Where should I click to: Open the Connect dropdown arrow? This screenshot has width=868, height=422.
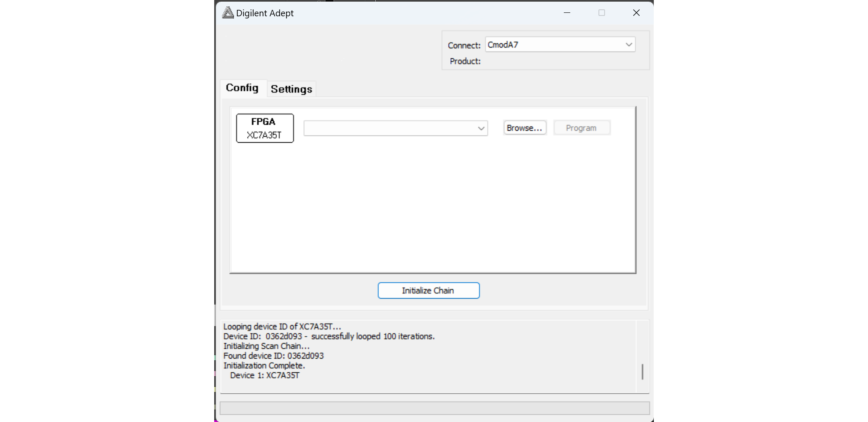pyautogui.click(x=629, y=45)
